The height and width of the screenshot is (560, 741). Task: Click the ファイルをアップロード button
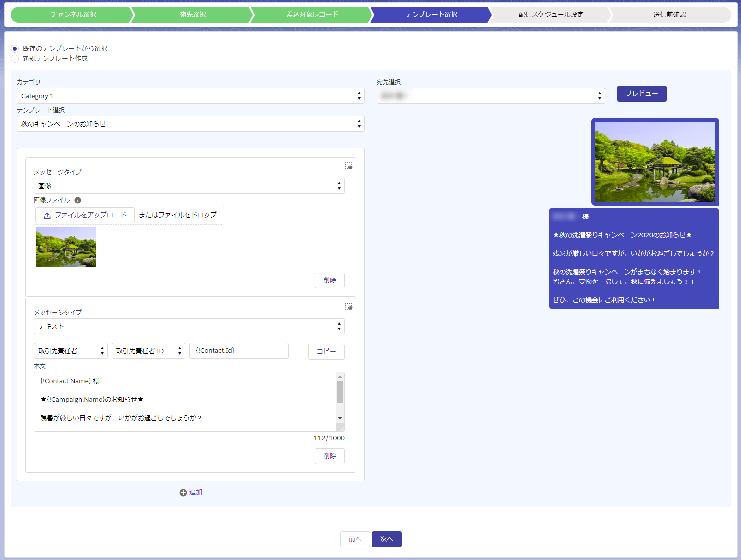[85, 215]
